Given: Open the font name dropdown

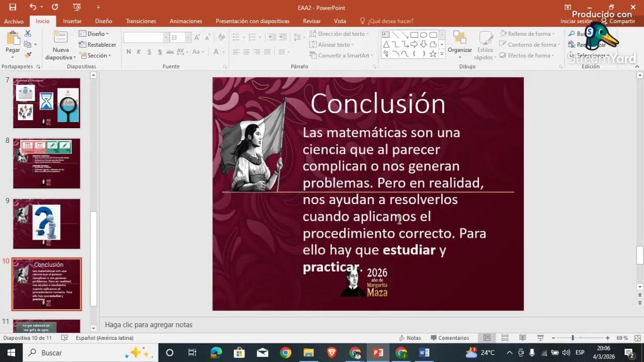Looking at the screenshot, I should tap(166, 38).
